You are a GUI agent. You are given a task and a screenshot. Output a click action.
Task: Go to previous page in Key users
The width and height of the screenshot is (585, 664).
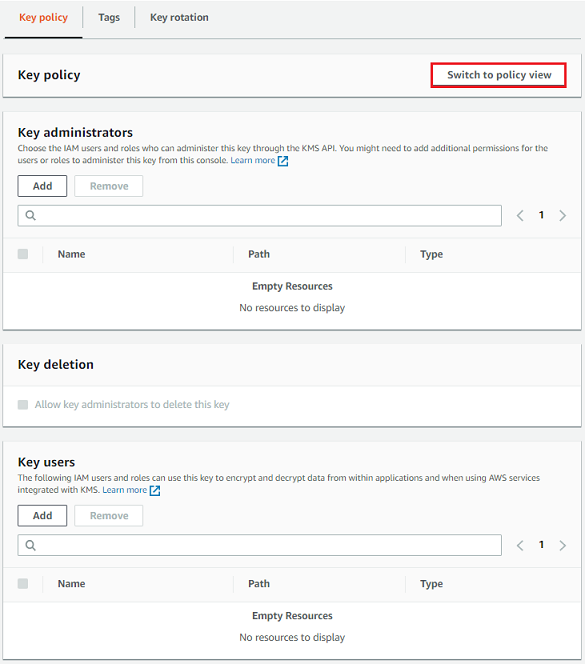click(x=520, y=545)
